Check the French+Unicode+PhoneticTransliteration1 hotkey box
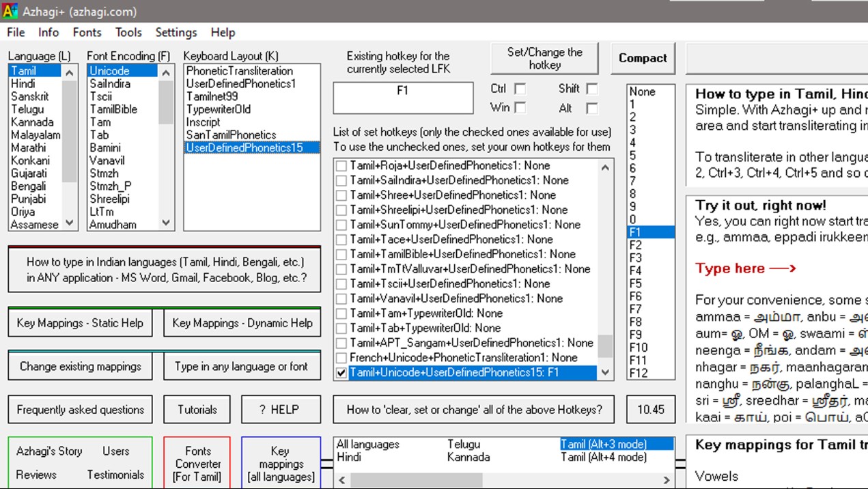This screenshot has height=489, width=868. click(341, 358)
